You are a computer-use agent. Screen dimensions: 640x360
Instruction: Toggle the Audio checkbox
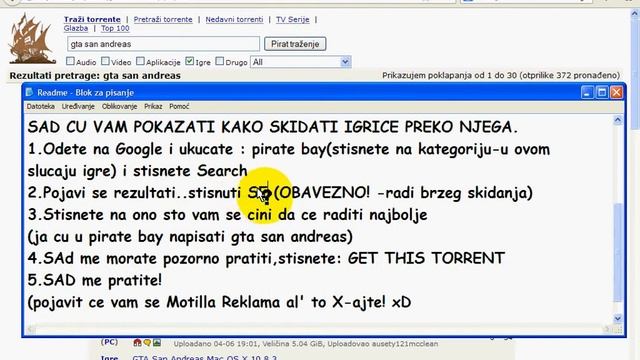click(x=70, y=61)
